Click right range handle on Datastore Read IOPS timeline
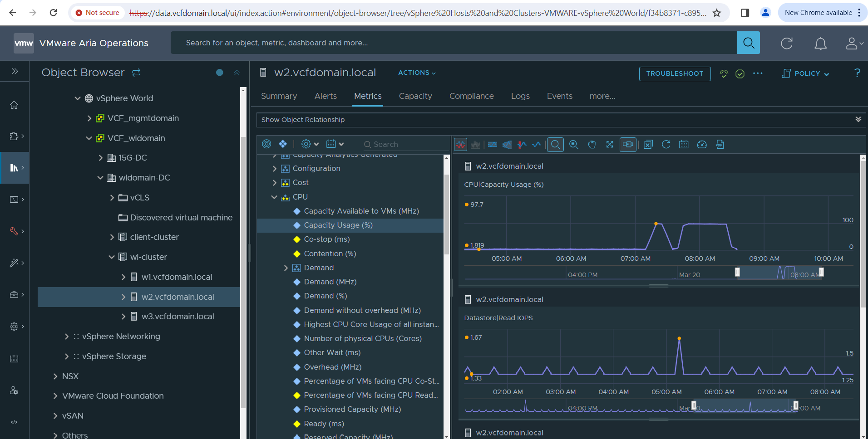This screenshot has height=439, width=868. 795,405
